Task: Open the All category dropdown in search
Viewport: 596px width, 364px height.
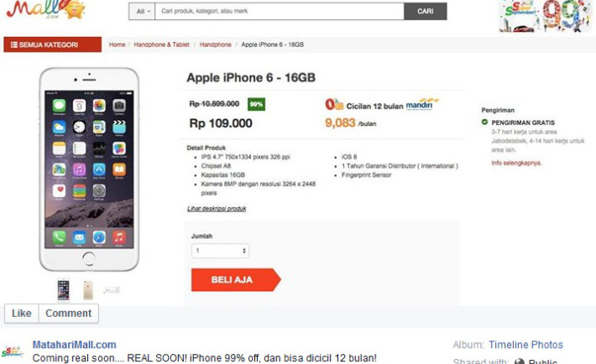Action: [x=143, y=12]
